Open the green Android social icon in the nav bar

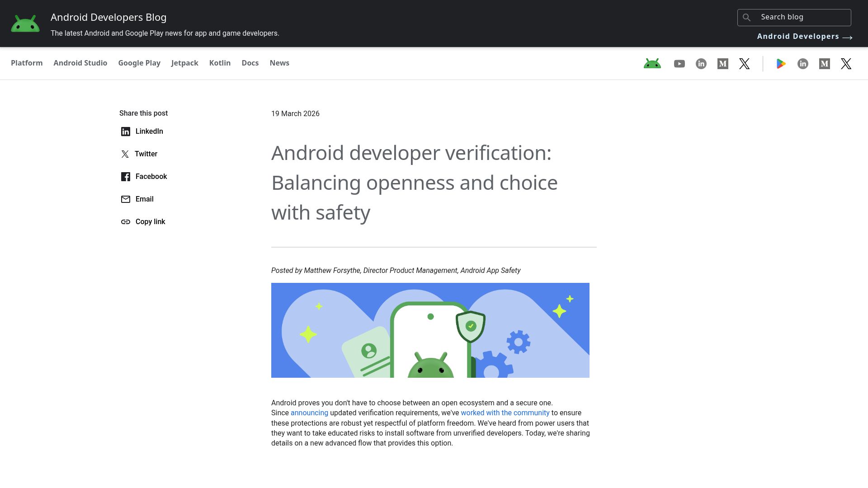(652, 64)
